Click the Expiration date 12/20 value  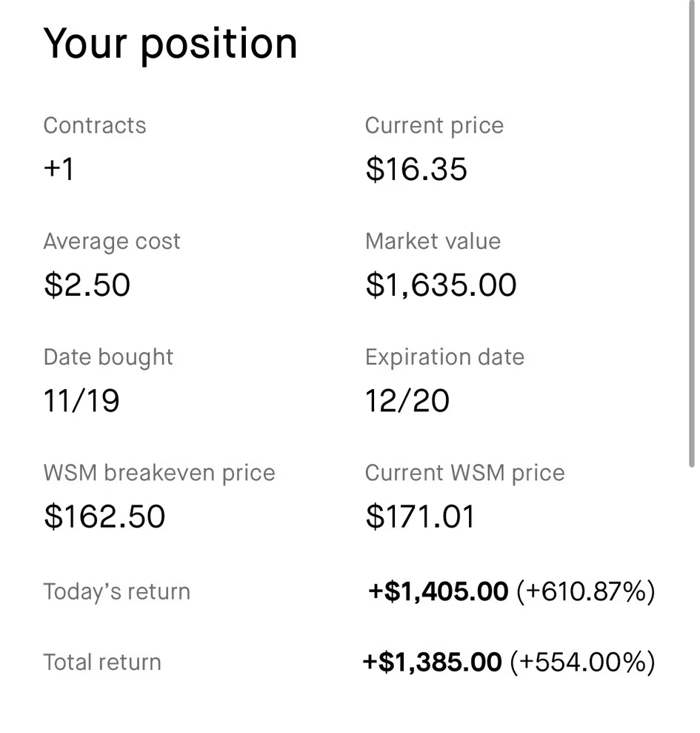tap(407, 401)
